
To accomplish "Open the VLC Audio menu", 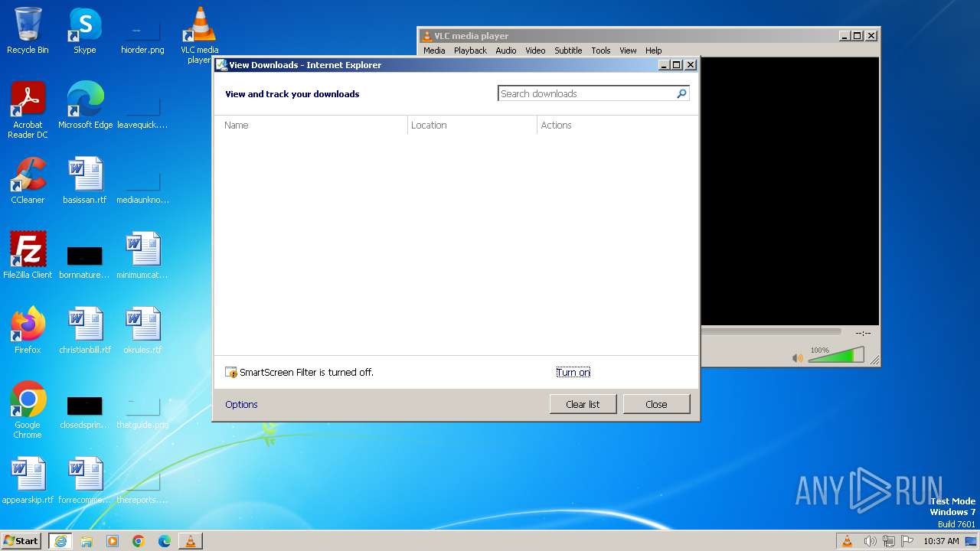I will [505, 51].
